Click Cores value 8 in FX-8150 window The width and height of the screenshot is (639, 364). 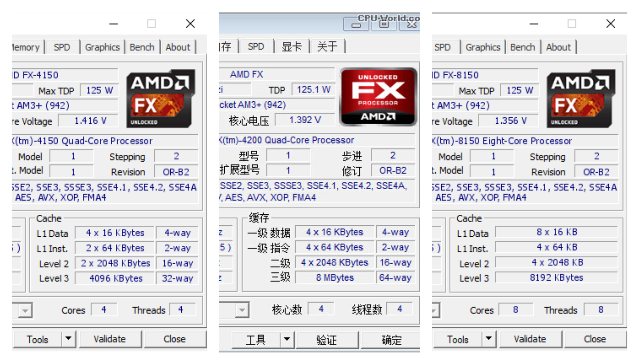[x=516, y=310]
